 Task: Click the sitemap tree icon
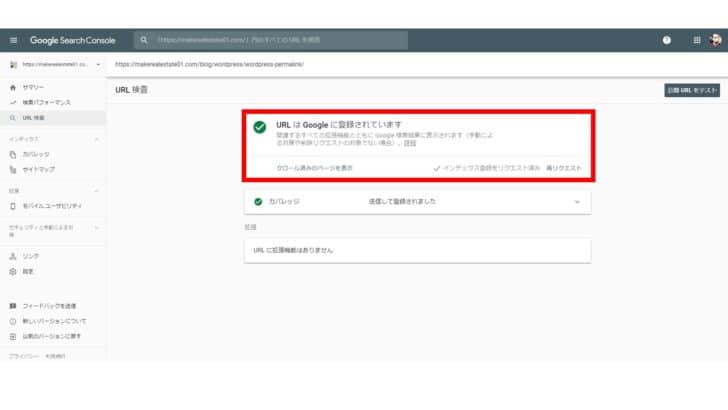pos(13,169)
